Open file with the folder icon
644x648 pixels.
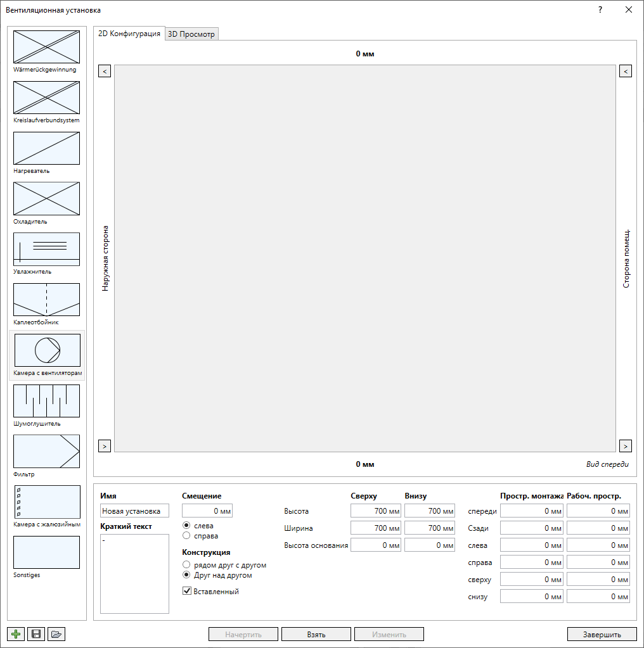coord(56,634)
